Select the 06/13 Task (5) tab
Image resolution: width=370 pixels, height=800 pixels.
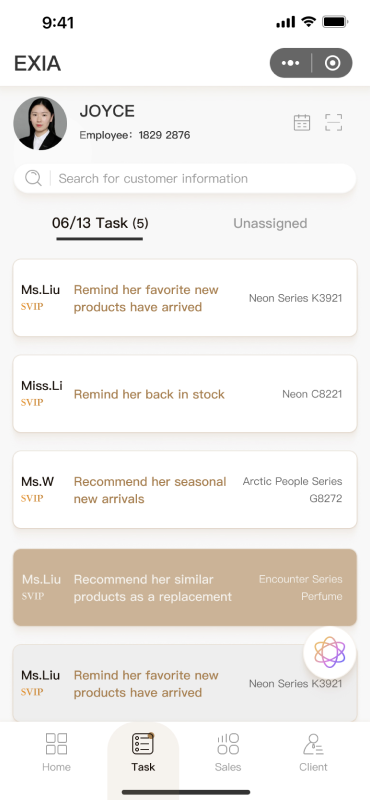(x=100, y=223)
